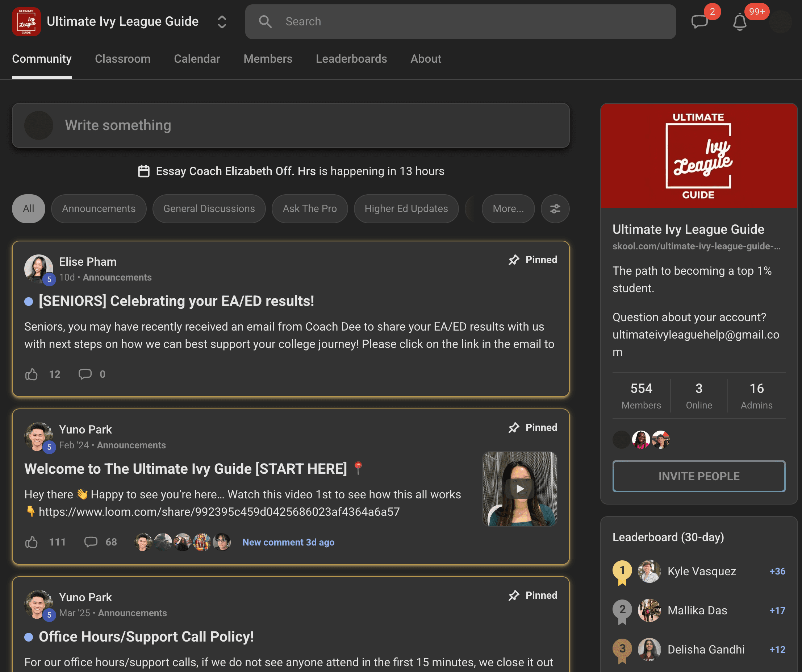Image resolution: width=802 pixels, height=672 pixels.
Task: Select the All category filter
Action: click(x=29, y=208)
